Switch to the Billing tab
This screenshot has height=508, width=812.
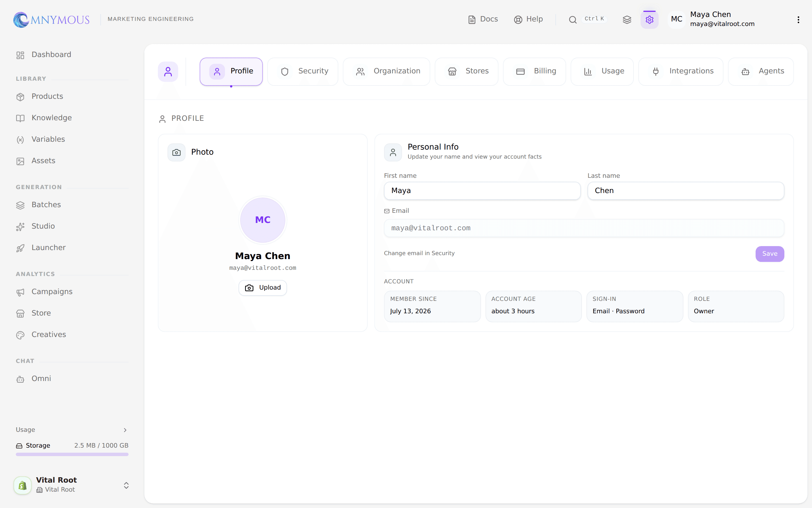[535, 71]
